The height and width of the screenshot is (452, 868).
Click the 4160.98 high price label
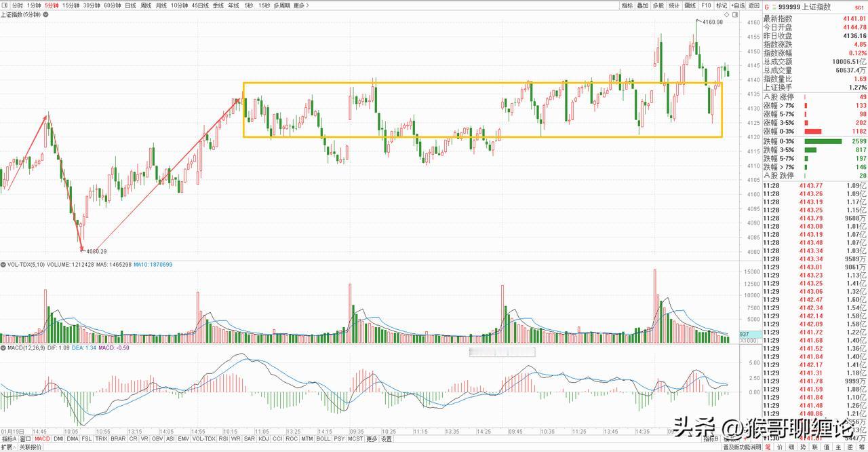click(x=713, y=22)
